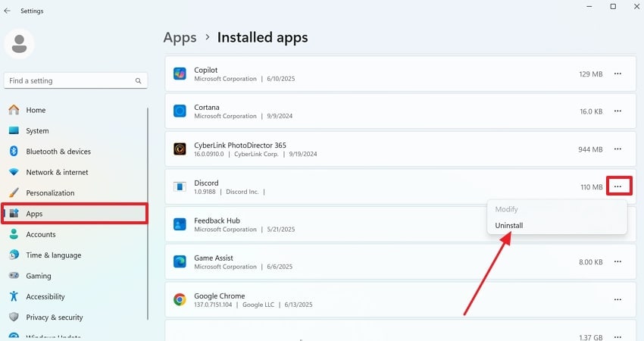The height and width of the screenshot is (341, 644).
Task: Focus the Find a setting search box
Action: click(76, 80)
